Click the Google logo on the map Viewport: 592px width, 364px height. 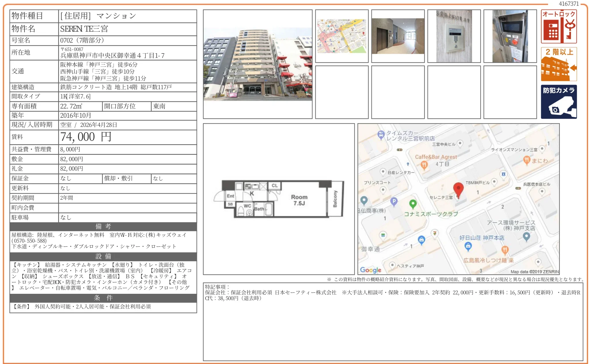[x=371, y=270]
